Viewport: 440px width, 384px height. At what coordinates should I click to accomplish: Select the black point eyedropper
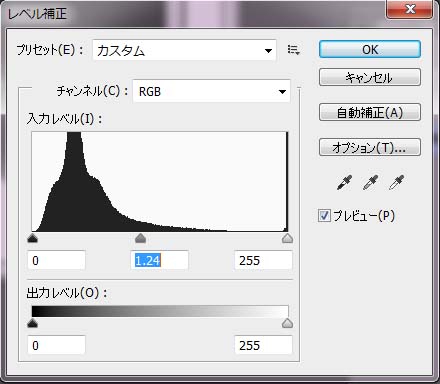(x=345, y=182)
